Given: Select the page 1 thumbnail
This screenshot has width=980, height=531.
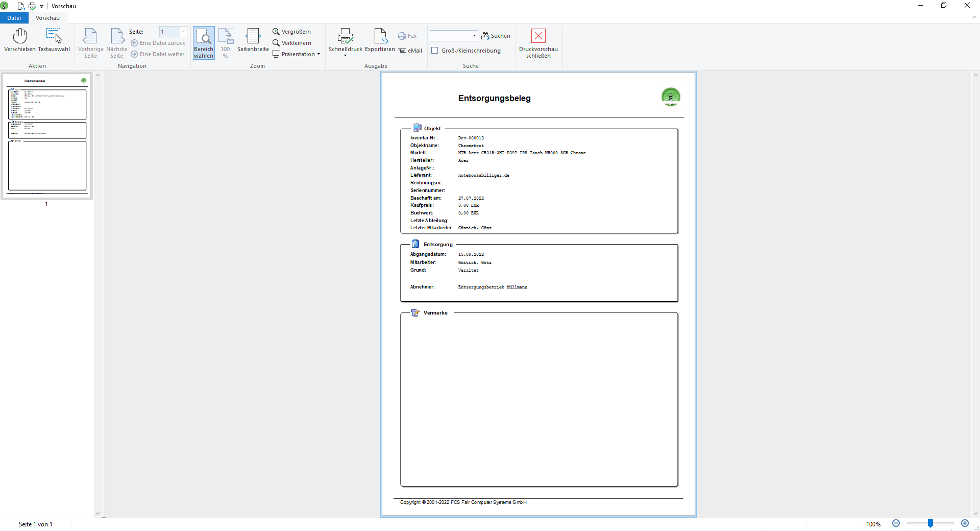Looking at the screenshot, I should 47,135.
